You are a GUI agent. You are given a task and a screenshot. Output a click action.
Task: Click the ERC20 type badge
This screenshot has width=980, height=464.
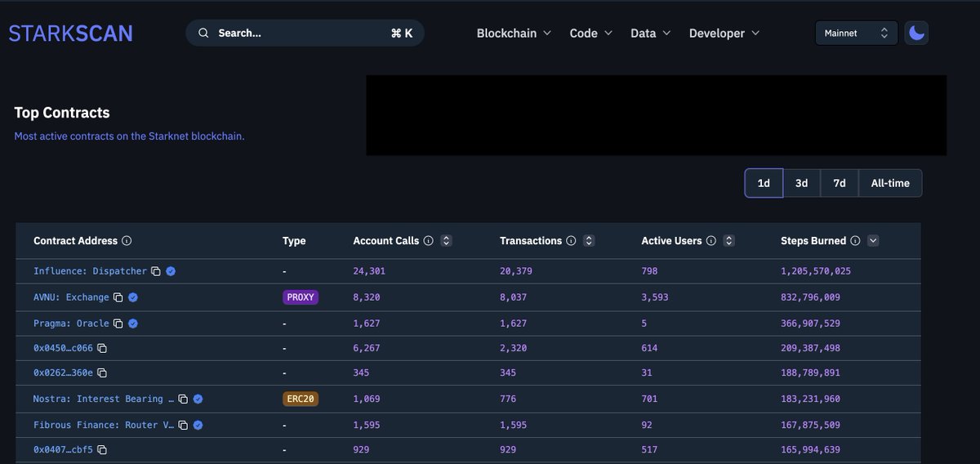(301, 399)
